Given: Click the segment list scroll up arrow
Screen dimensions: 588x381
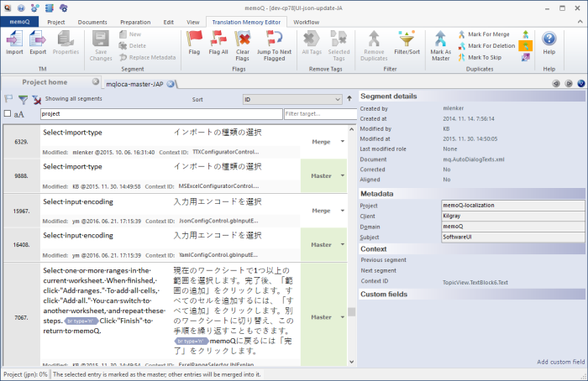Looking at the screenshot, I should coord(351,129).
